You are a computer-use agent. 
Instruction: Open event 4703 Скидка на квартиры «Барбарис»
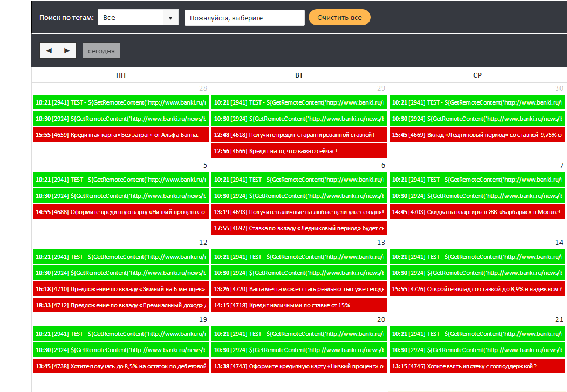477,212
